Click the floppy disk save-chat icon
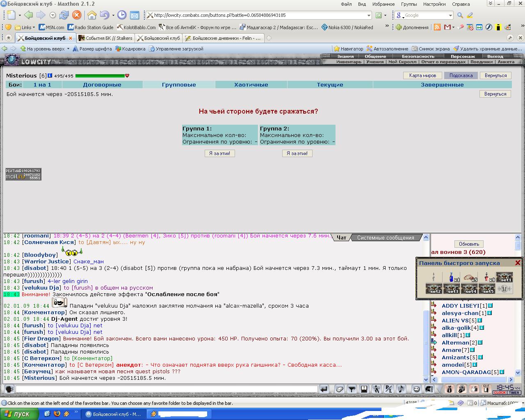 pos(364,389)
